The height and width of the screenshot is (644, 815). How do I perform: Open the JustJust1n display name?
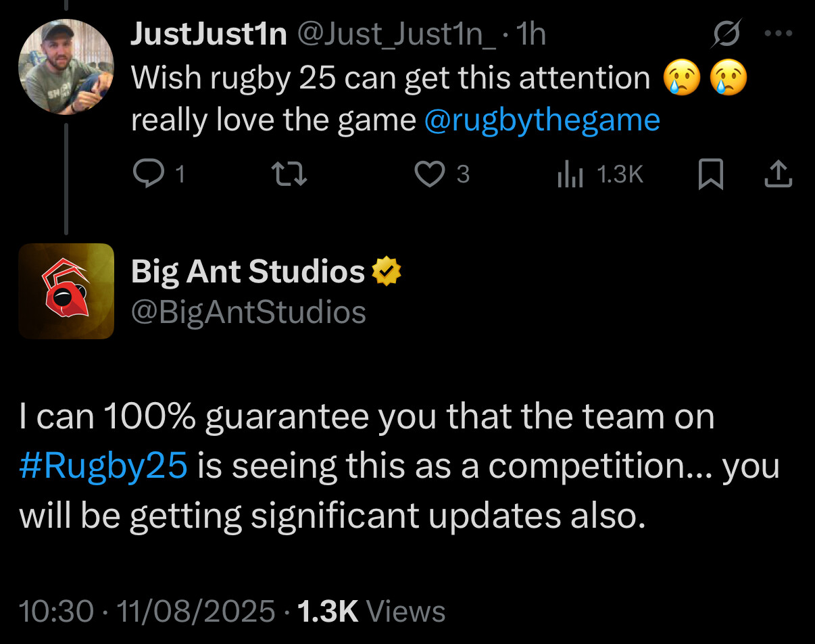[x=208, y=34]
